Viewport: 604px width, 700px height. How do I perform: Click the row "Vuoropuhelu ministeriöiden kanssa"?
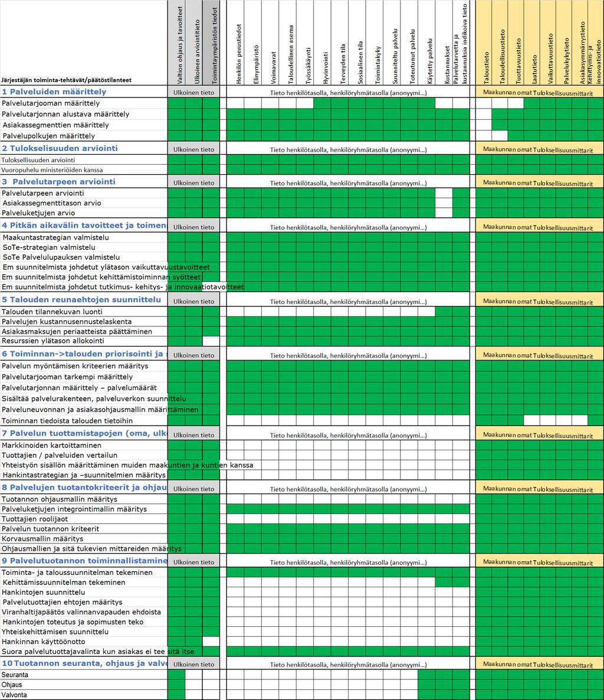pyautogui.click(x=52, y=170)
